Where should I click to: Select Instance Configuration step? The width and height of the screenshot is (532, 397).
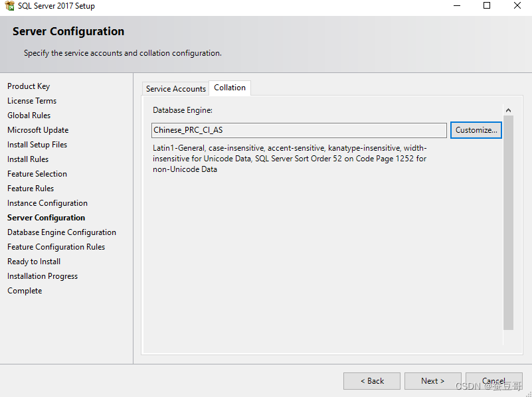coord(48,202)
